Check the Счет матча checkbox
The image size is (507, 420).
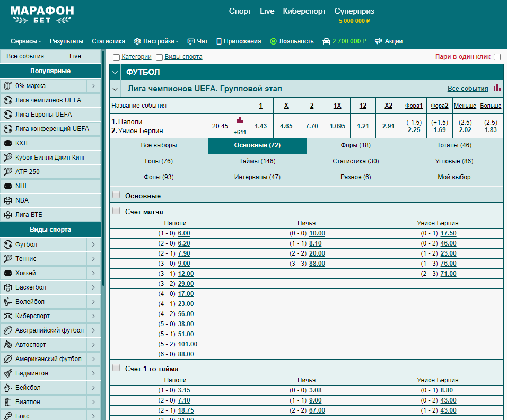pos(116,211)
